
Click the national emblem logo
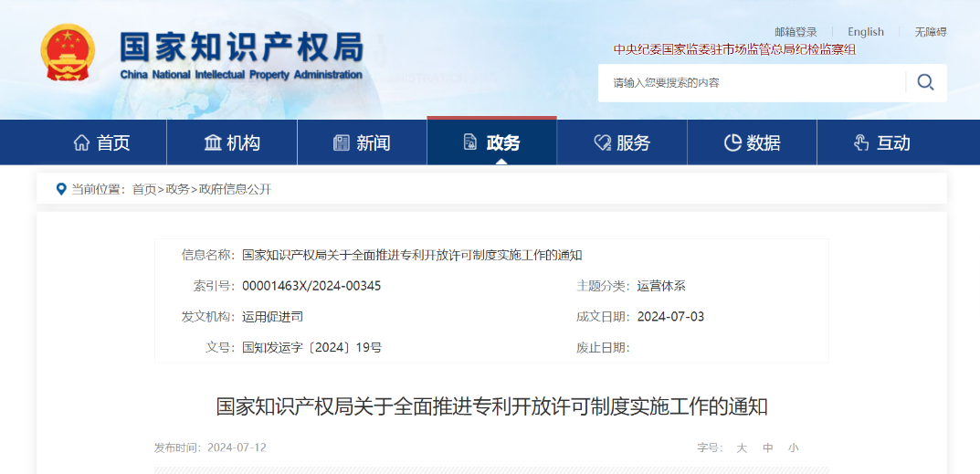point(68,54)
